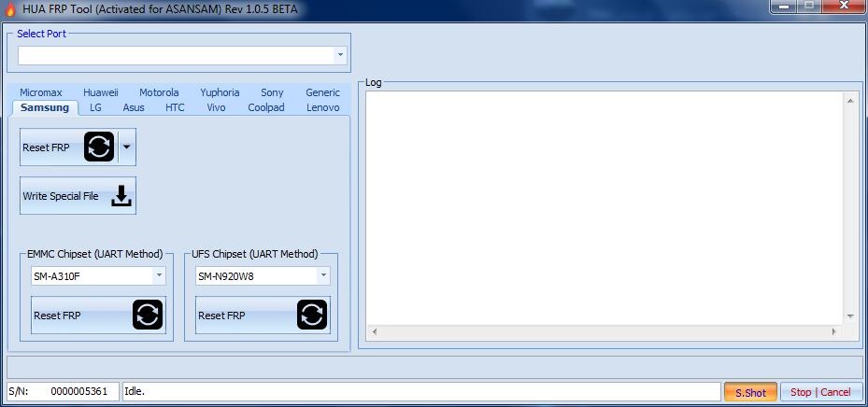Viewport: 868px width, 407px height.
Task: Switch to the Generic tab
Action: 322,92
